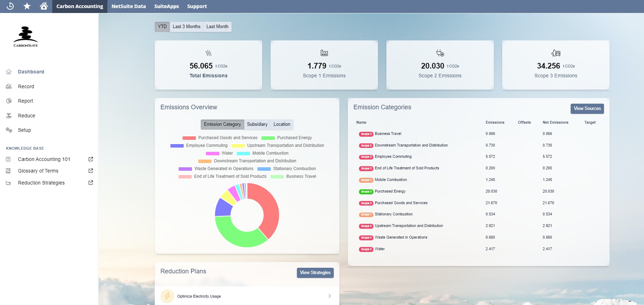Click the Reduce sidebar icon
Viewport: 644px width, 305px height.
tap(9, 116)
